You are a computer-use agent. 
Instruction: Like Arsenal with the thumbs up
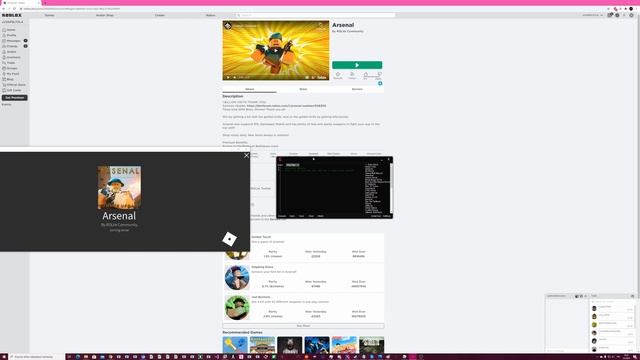[x=366, y=75]
